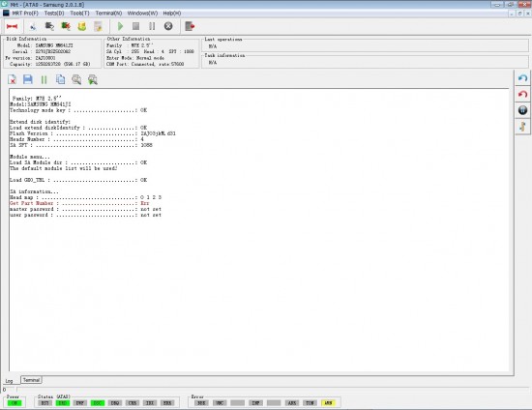This screenshot has height=410, width=532.
Task: Pause task using toolbar pause button
Action: click(152, 26)
